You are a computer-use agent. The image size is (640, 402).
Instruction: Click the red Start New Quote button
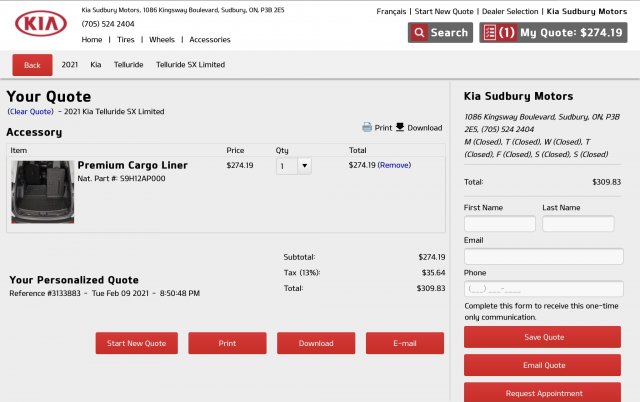tap(137, 343)
